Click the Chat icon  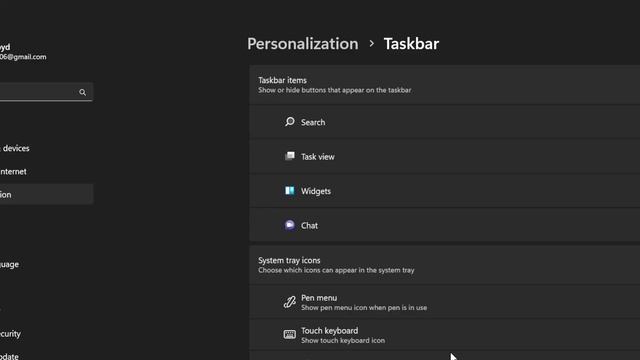[290, 225]
